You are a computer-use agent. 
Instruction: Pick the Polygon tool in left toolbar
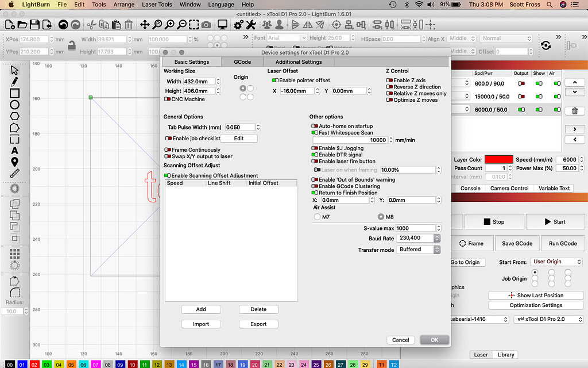pyautogui.click(x=14, y=116)
